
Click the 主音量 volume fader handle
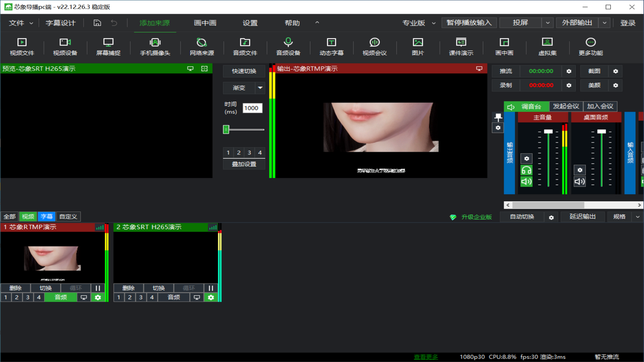(548, 131)
